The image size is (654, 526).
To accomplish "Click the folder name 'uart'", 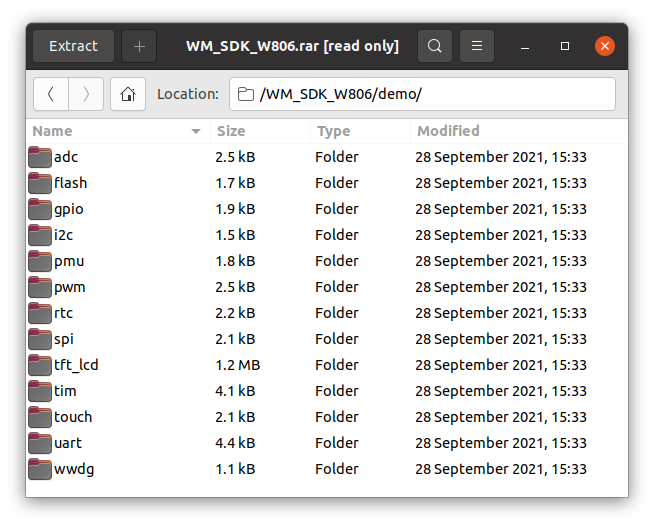I will pos(68,443).
